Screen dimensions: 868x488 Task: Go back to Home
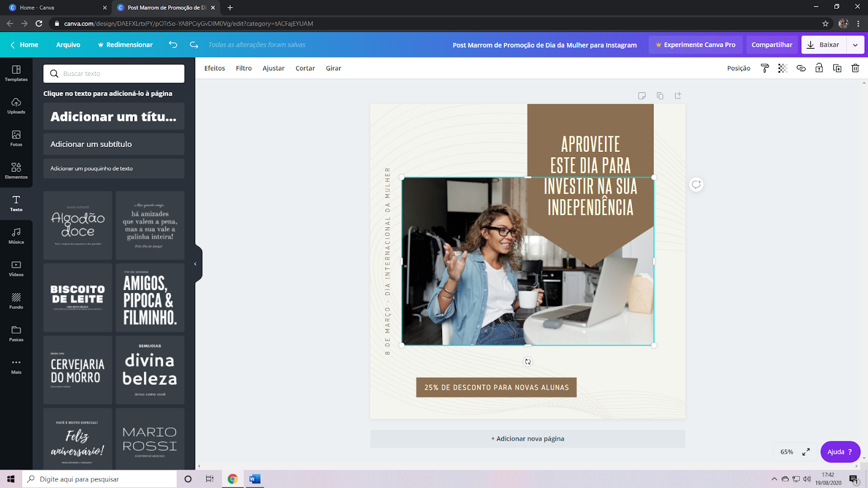24,45
